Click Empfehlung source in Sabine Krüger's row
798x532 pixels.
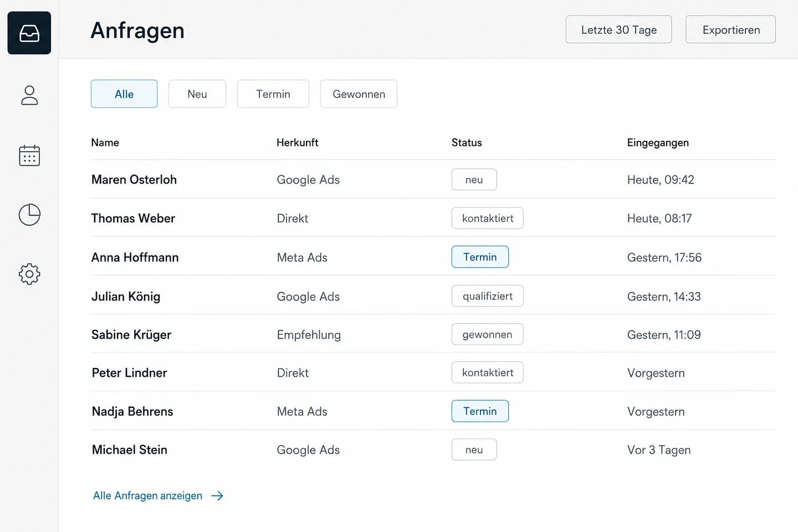click(x=309, y=335)
